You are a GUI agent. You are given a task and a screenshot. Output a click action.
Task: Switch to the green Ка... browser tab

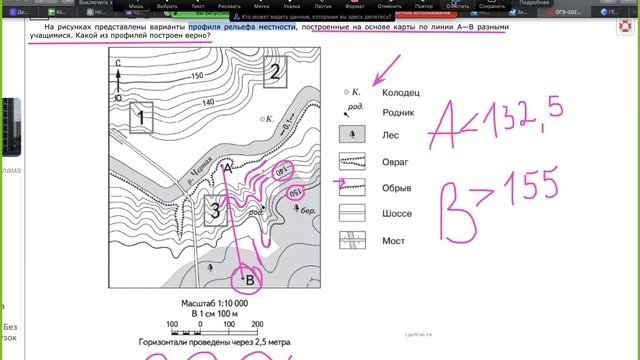click(x=57, y=12)
